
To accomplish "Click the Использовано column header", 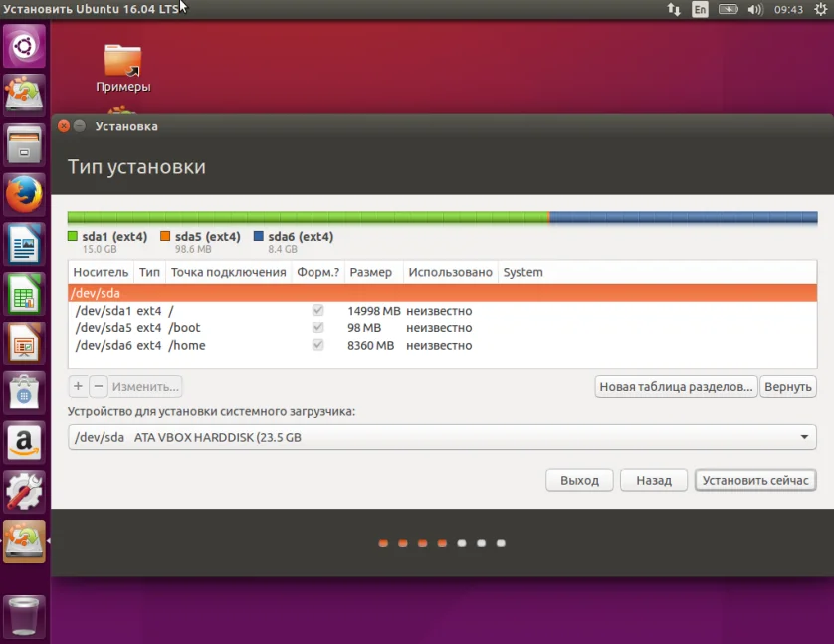I will click(x=451, y=272).
